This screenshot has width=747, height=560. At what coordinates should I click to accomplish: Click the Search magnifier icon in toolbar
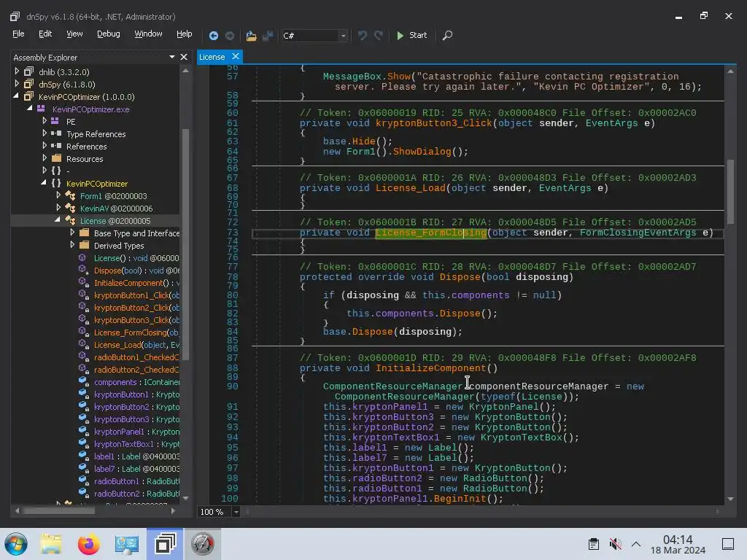tap(447, 35)
